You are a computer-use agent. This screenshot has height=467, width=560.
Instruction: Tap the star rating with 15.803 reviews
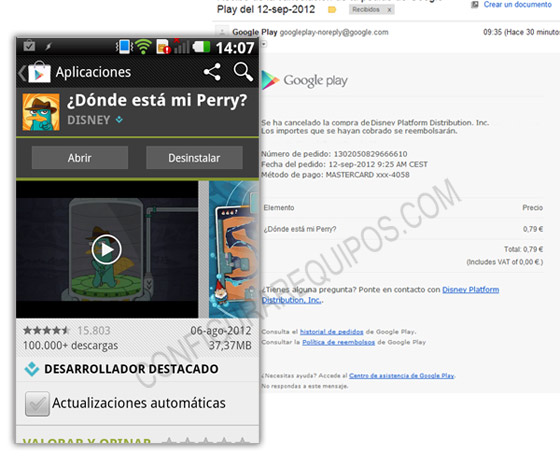66,331
